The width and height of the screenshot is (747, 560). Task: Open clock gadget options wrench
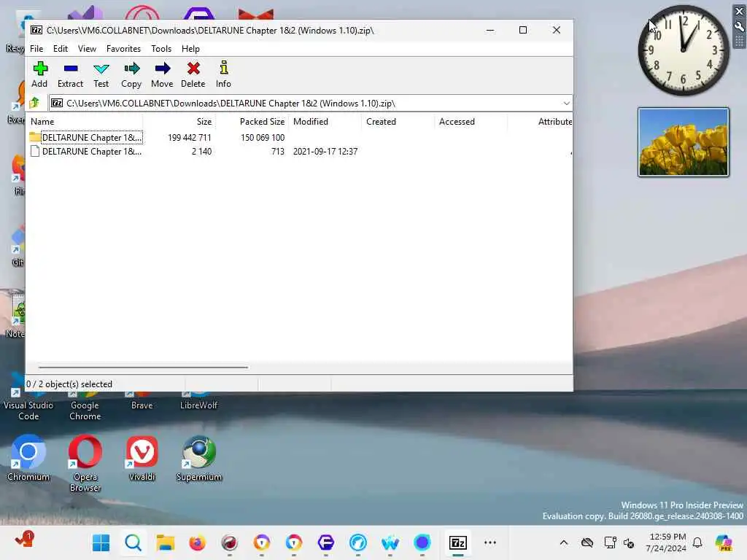pyautogui.click(x=740, y=27)
